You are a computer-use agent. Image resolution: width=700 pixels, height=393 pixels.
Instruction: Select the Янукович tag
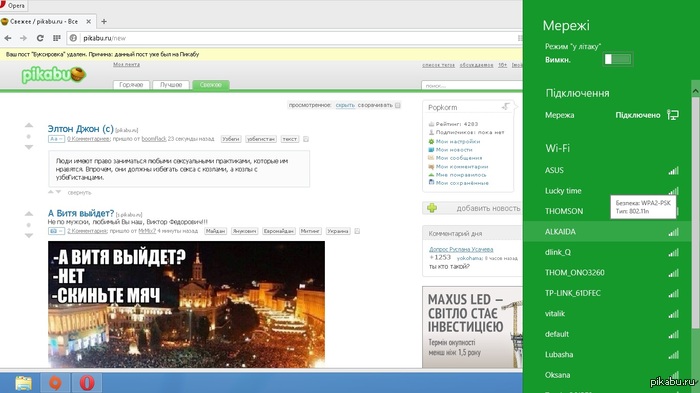[x=245, y=231]
